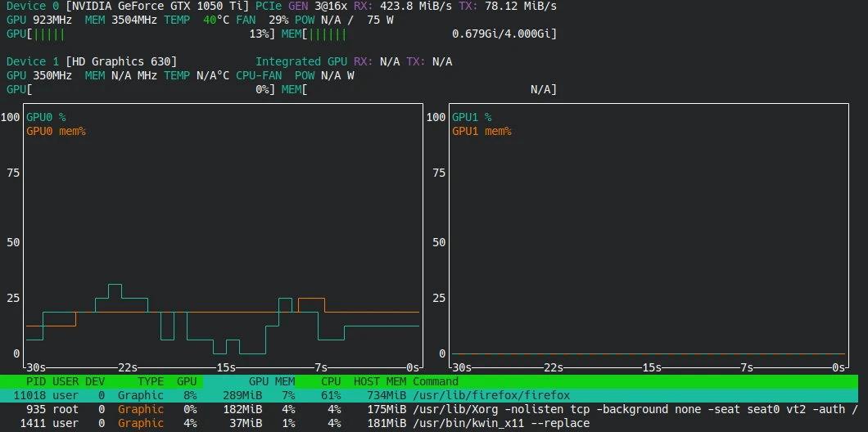Click PID 11018 in the process list
The height and width of the screenshot is (432, 868).
(x=29, y=395)
